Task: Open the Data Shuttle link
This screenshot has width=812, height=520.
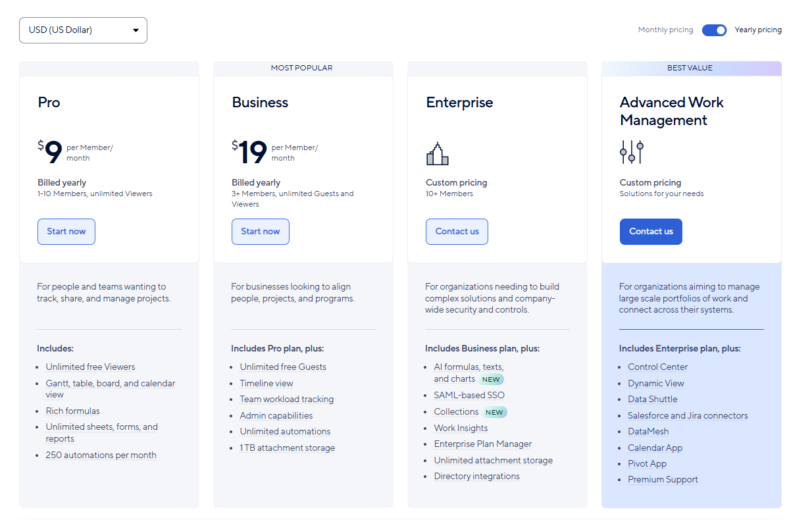Action: [x=652, y=399]
